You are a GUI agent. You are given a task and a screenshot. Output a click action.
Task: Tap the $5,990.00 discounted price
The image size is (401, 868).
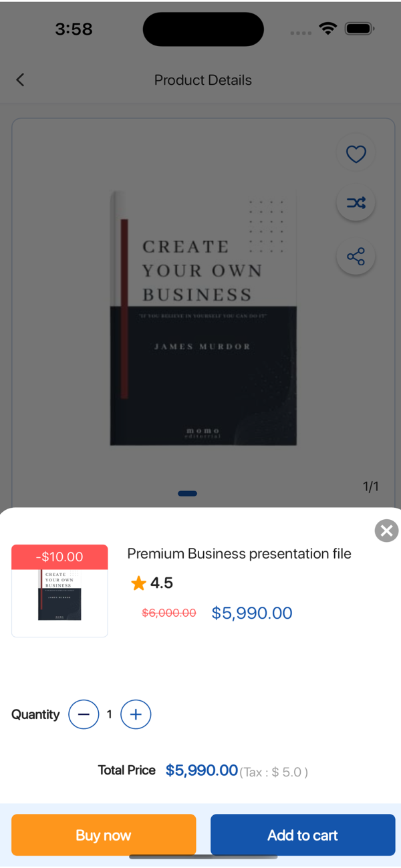pyautogui.click(x=252, y=613)
